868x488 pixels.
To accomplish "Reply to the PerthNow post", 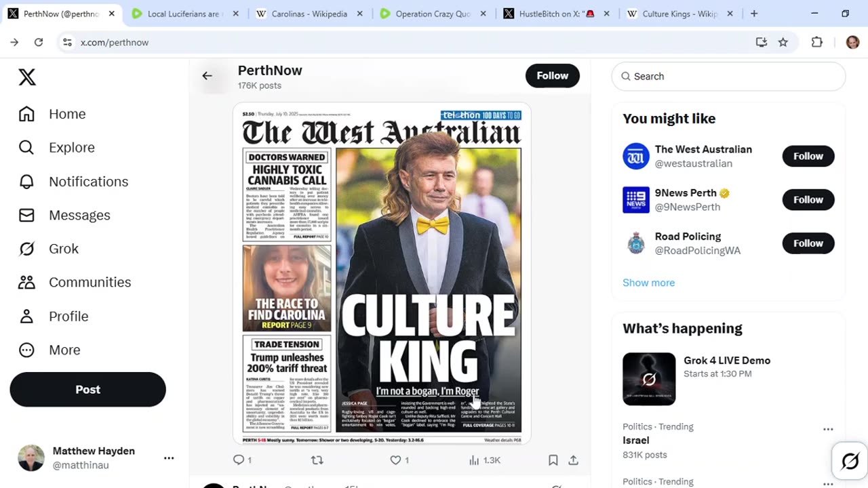I will pyautogui.click(x=242, y=460).
